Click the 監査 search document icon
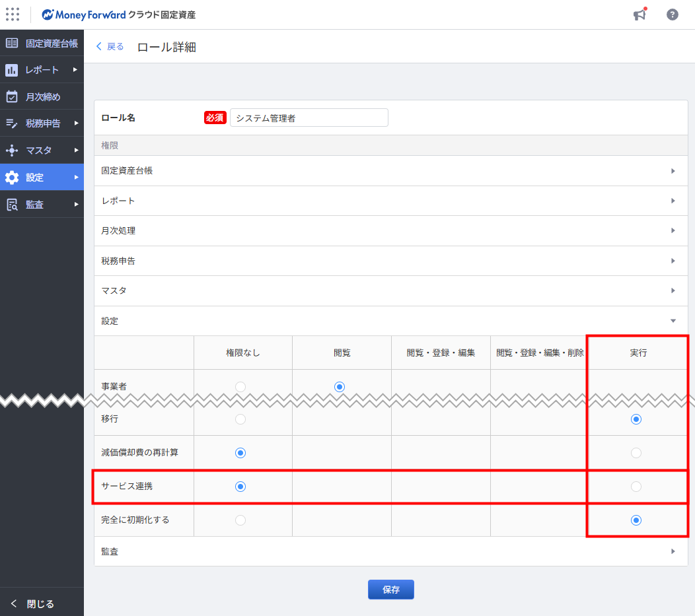Image resolution: width=695 pixels, height=616 pixels. tap(12, 205)
